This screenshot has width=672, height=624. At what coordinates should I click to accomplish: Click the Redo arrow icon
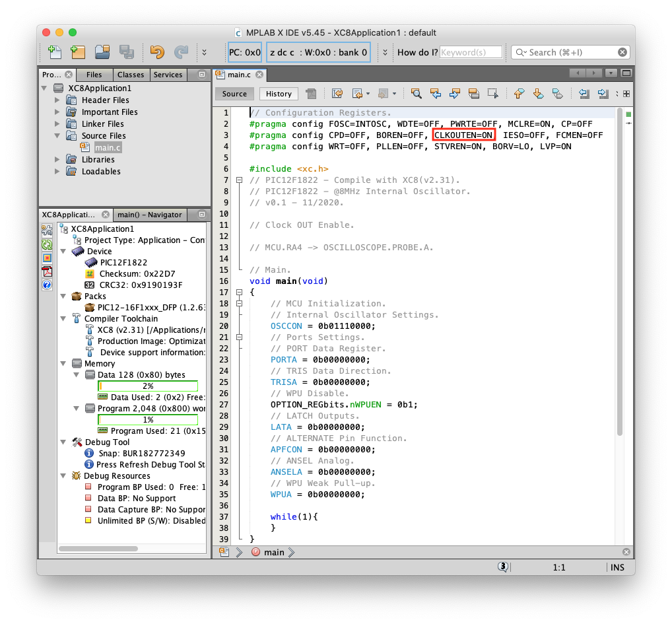click(181, 52)
